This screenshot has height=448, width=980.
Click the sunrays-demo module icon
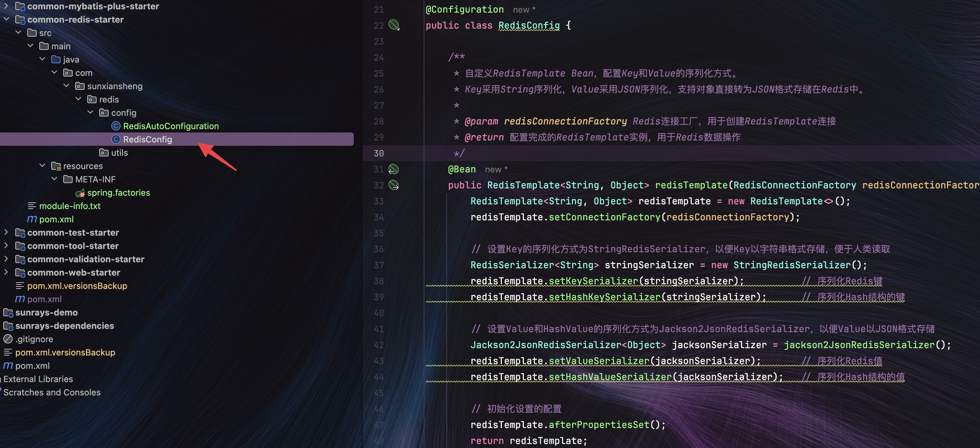click(8, 312)
